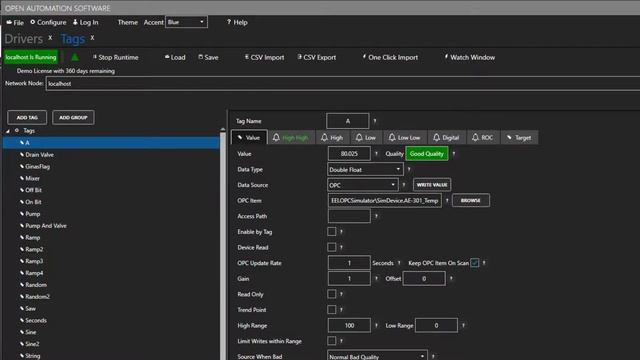Click the help icon next to Source When Bad
Screen dimensions: 640x360
coord(433,356)
